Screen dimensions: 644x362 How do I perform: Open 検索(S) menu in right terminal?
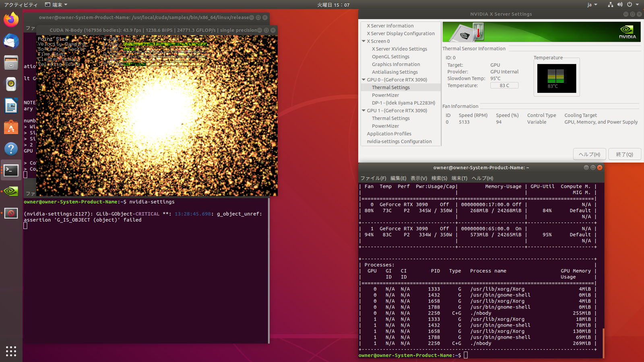tap(439, 178)
